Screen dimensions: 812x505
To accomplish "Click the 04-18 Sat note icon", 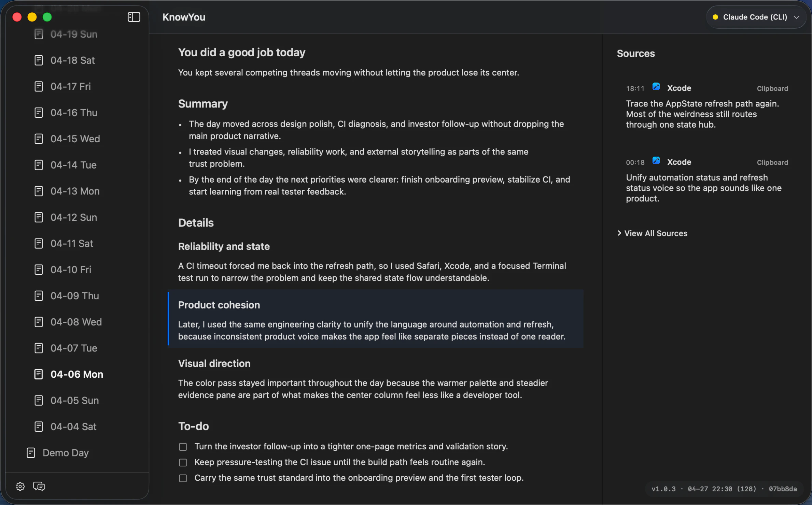I will [x=39, y=60].
